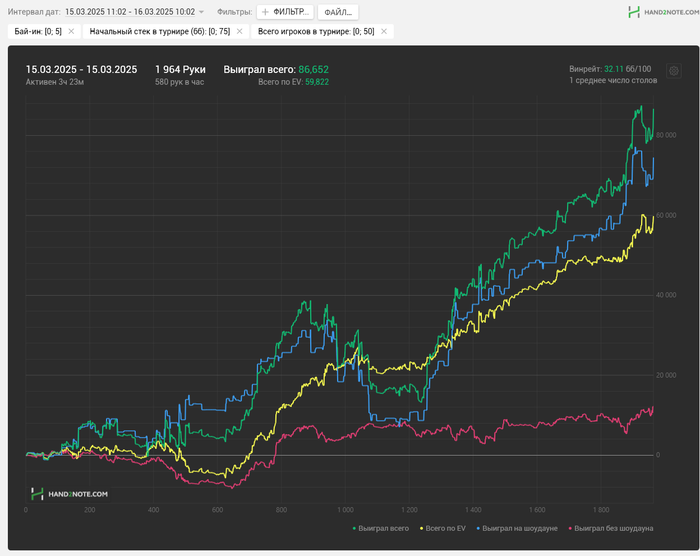Viewport: 700px width, 556px height.
Task: Click the Интервал дат label
Action: pos(34,12)
